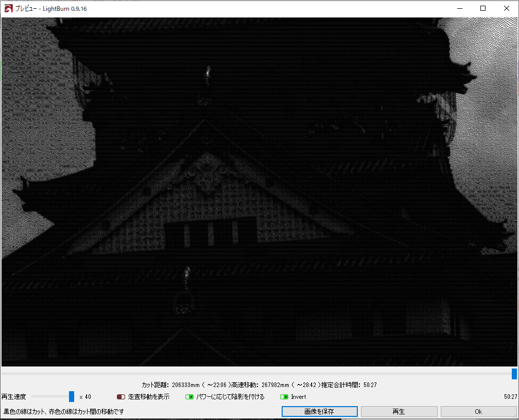Toggle the パワーに応じて陰影を付ける switch

(x=189, y=397)
